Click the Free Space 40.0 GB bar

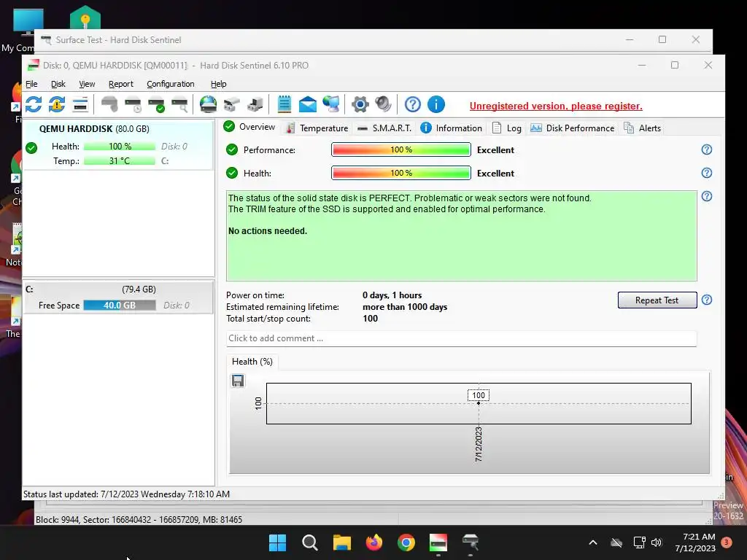(120, 306)
